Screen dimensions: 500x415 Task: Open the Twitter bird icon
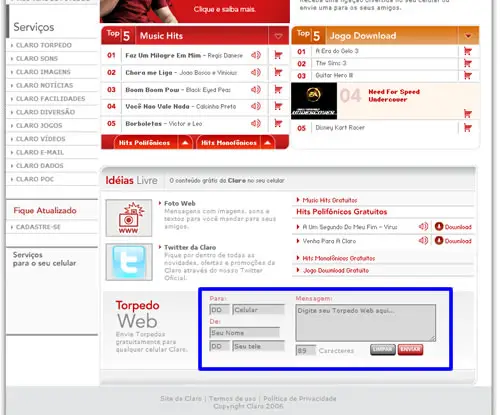tap(129, 262)
